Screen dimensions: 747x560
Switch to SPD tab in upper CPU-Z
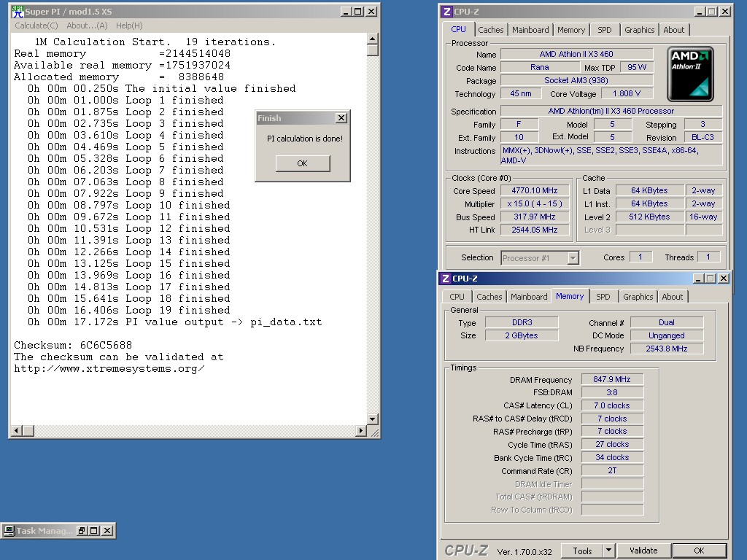click(605, 30)
